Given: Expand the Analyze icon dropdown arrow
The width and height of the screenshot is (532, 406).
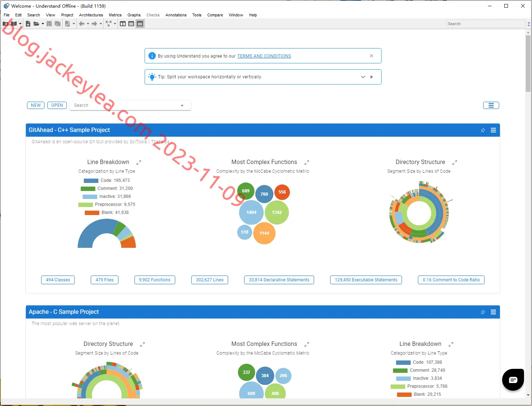Looking at the screenshot, I should 74,24.
